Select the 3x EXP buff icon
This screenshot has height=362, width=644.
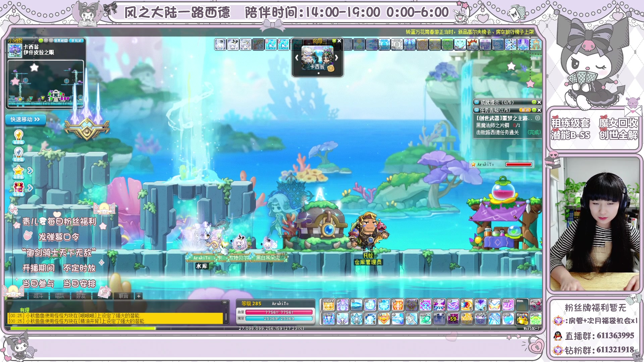[271, 44]
